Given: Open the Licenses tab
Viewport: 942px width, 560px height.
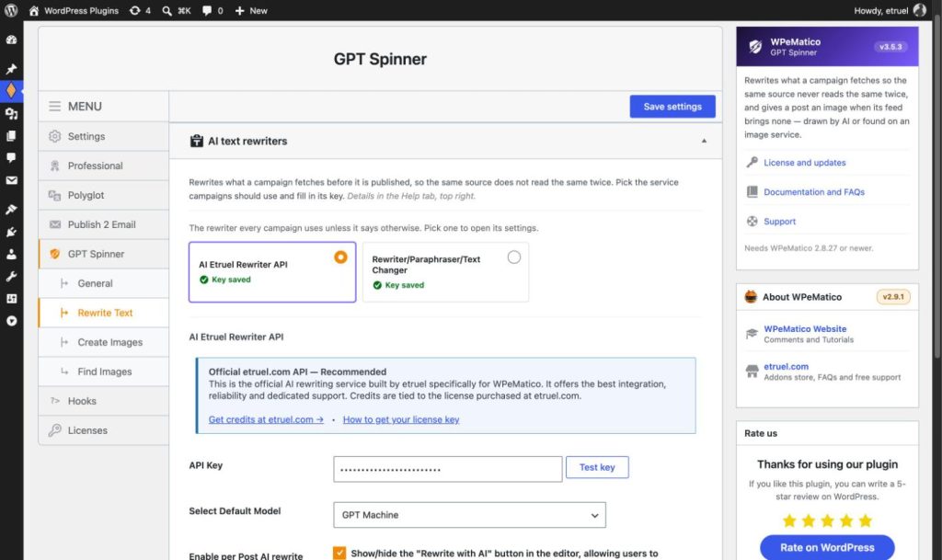Looking at the screenshot, I should coord(103,430).
